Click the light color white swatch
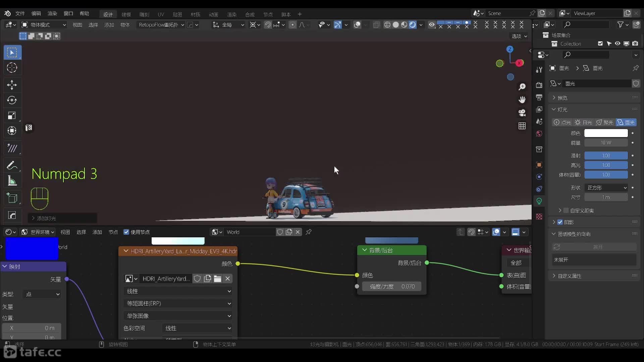Image resolution: width=644 pixels, height=362 pixels. (x=606, y=133)
